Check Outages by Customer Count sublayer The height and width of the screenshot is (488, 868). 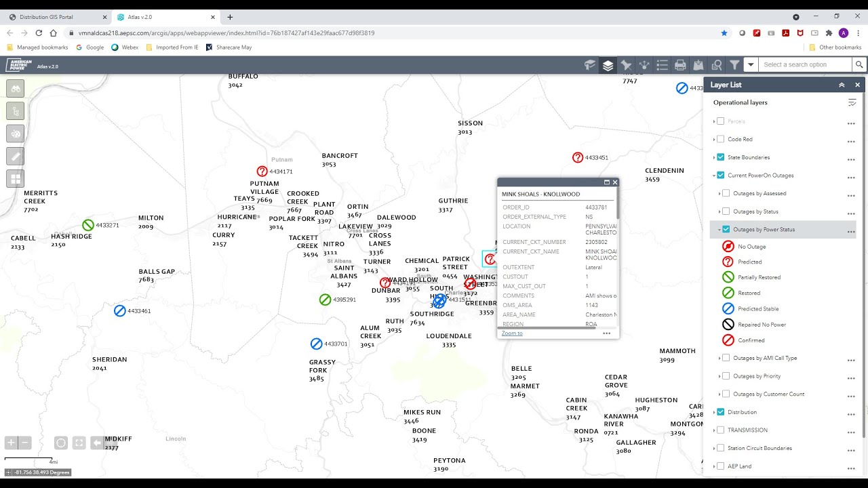726,394
